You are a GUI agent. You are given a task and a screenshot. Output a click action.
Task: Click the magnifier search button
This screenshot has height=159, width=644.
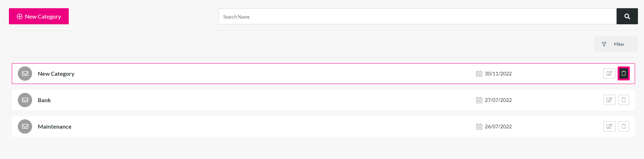click(x=627, y=16)
